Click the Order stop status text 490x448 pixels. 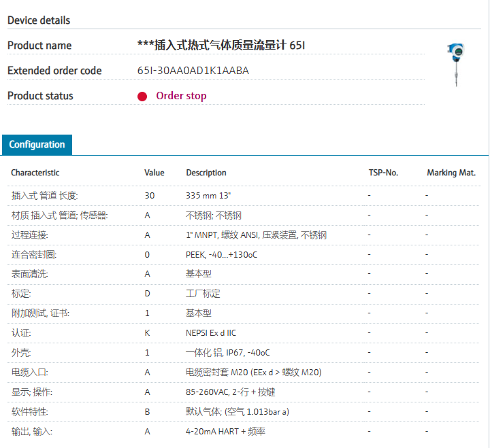(181, 96)
